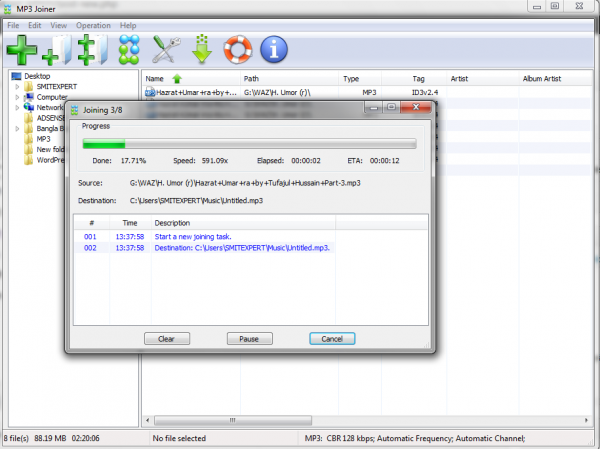The height and width of the screenshot is (449, 600).
Task: Click the left scroll arrow of file list
Action: coord(148,420)
